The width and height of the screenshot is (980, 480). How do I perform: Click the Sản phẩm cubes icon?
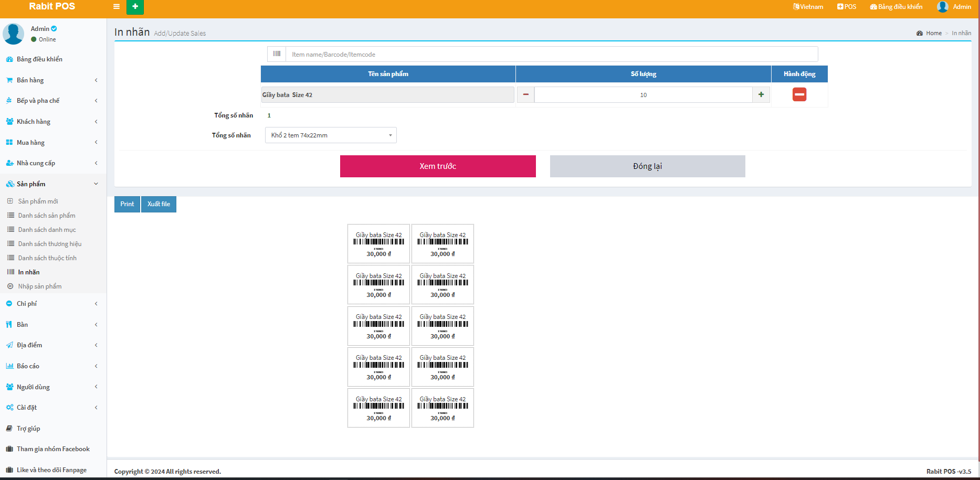coord(10,184)
